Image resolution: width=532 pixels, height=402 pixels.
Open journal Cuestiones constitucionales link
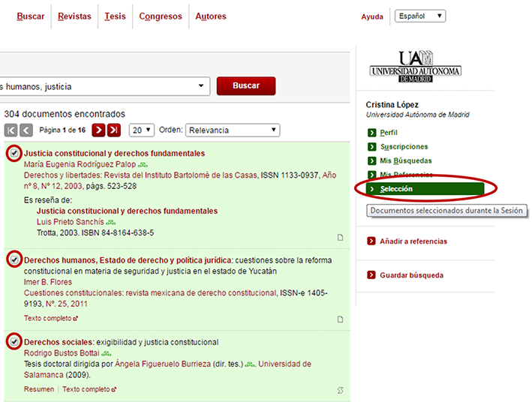150,292
